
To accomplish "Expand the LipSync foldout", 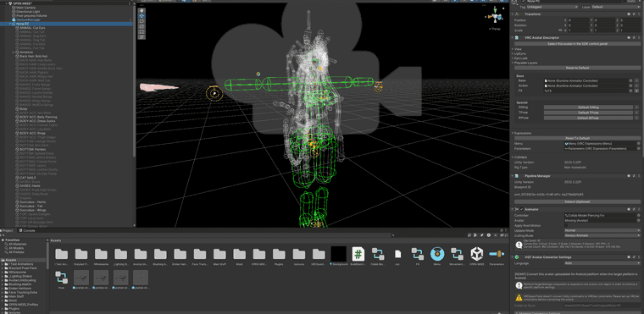I will [513, 54].
